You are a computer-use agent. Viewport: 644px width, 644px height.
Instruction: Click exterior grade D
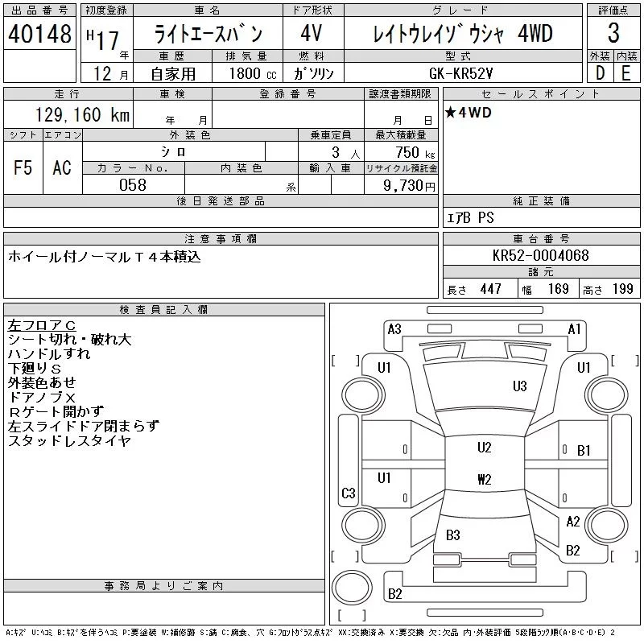coord(600,73)
